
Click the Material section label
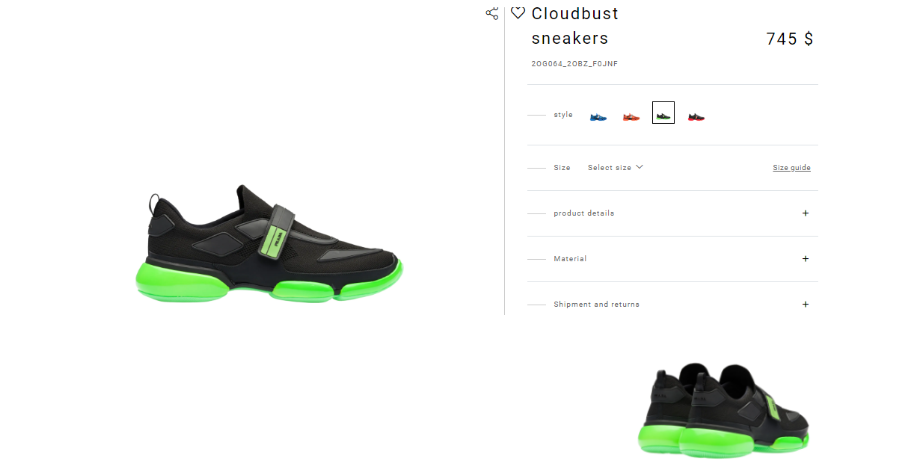pyautogui.click(x=570, y=259)
